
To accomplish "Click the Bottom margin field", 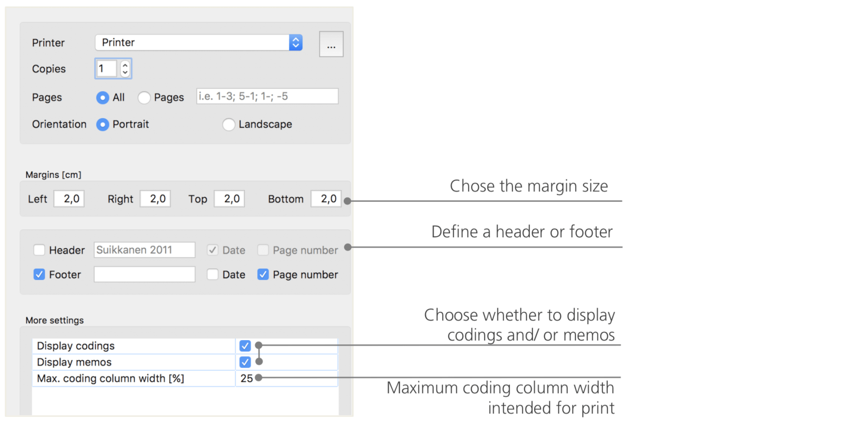I will [x=326, y=199].
